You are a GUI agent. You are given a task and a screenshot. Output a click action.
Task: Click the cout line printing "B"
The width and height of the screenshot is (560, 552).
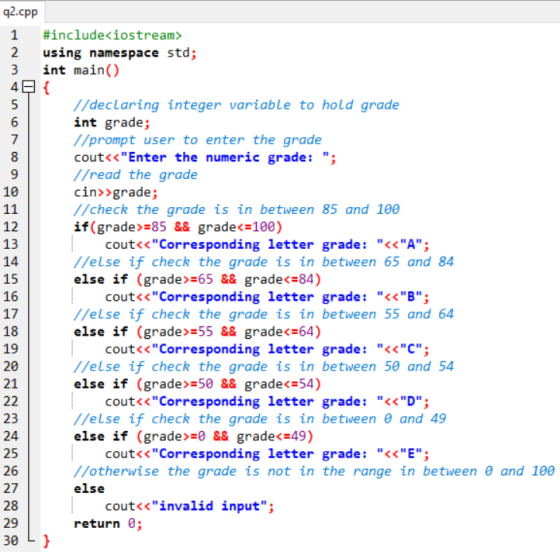coord(267,297)
